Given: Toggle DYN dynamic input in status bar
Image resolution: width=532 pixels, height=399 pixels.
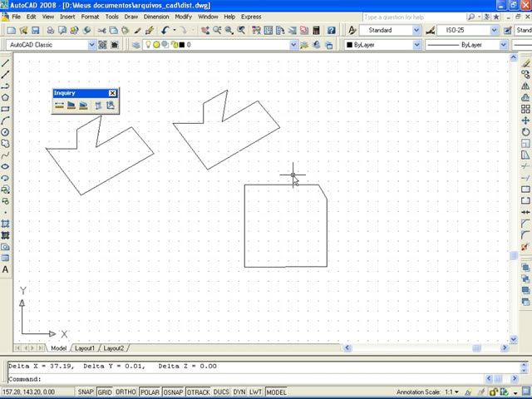Looking at the screenshot, I should 239,392.
